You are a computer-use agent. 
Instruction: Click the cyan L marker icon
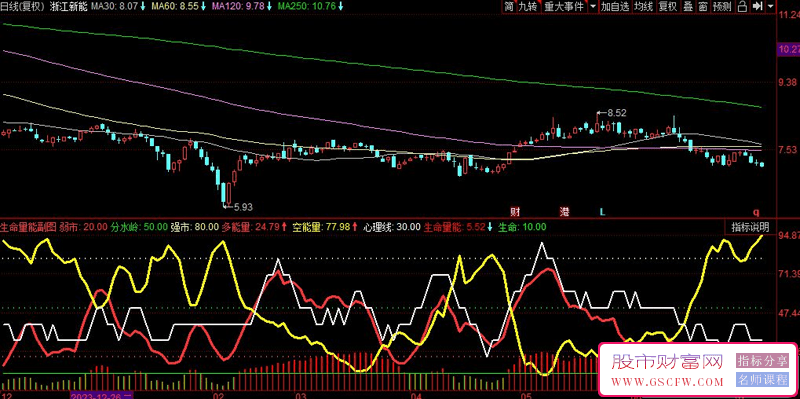(x=602, y=211)
